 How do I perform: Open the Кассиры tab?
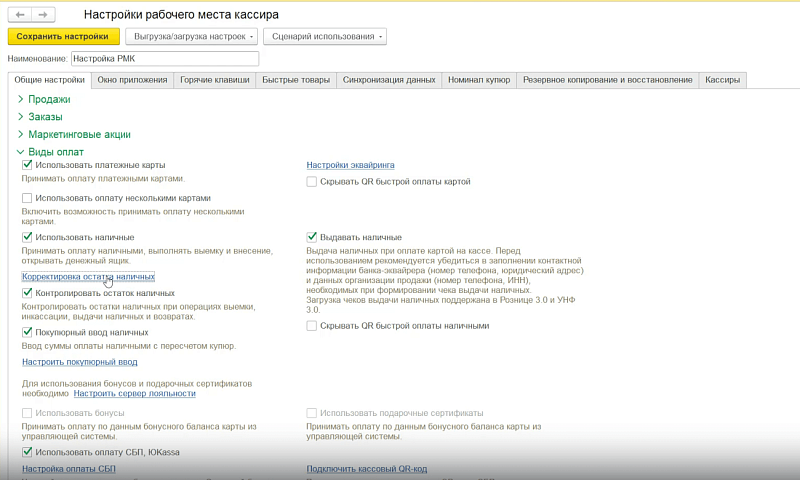(722, 80)
